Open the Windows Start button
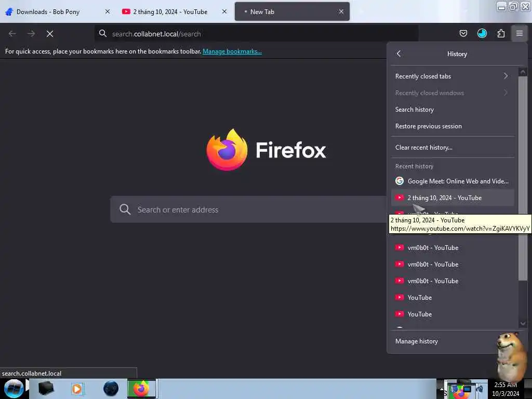The width and height of the screenshot is (532, 399). (14, 389)
